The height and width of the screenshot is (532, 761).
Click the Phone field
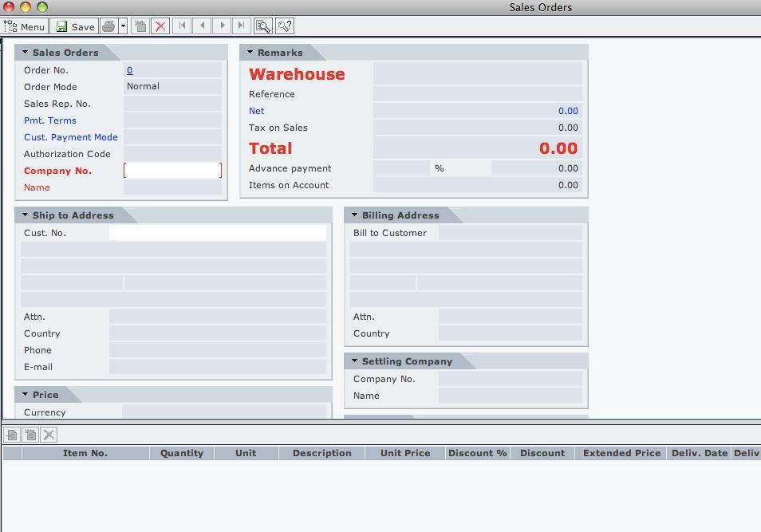[218, 350]
